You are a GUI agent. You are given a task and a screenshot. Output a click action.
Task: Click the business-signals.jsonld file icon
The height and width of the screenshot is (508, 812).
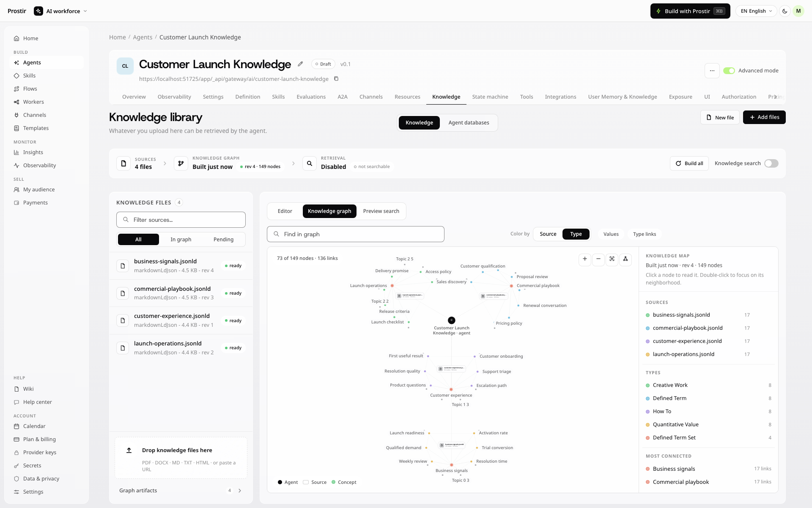click(x=123, y=266)
